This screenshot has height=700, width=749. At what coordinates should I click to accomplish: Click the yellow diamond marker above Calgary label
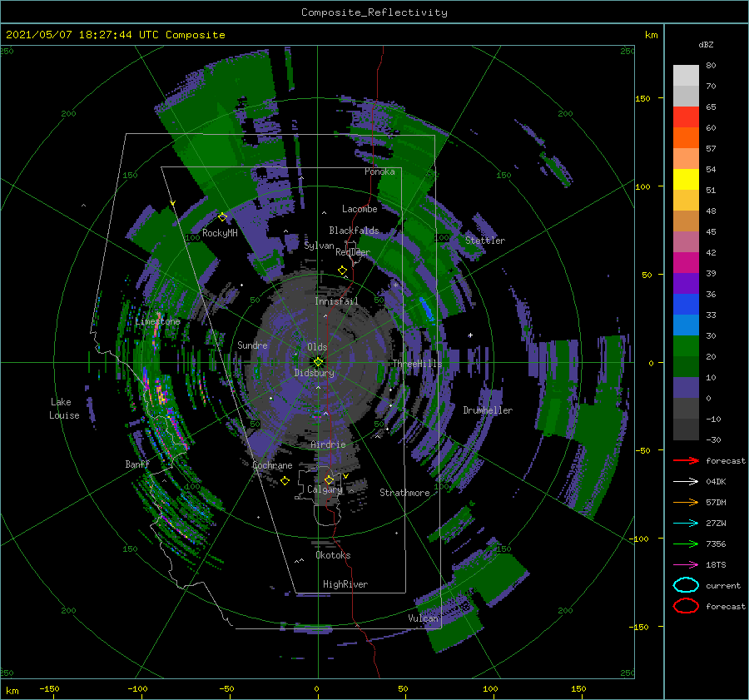click(329, 479)
